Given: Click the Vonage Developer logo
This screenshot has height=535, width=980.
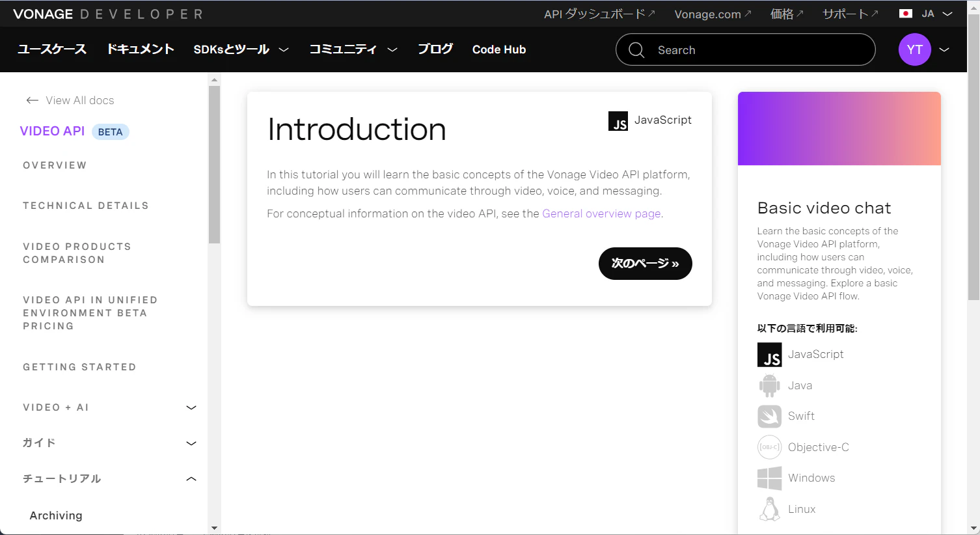Looking at the screenshot, I should pyautogui.click(x=108, y=14).
